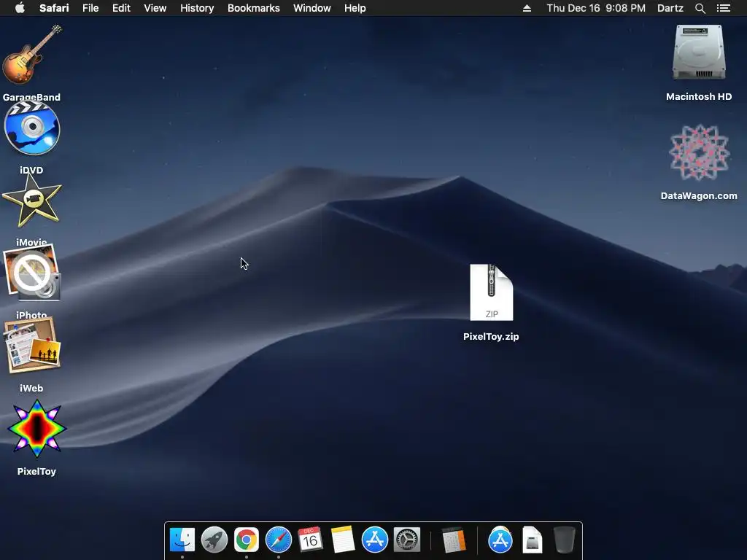Click the PixelToy app label text
The height and width of the screenshot is (560, 747).
(x=36, y=472)
